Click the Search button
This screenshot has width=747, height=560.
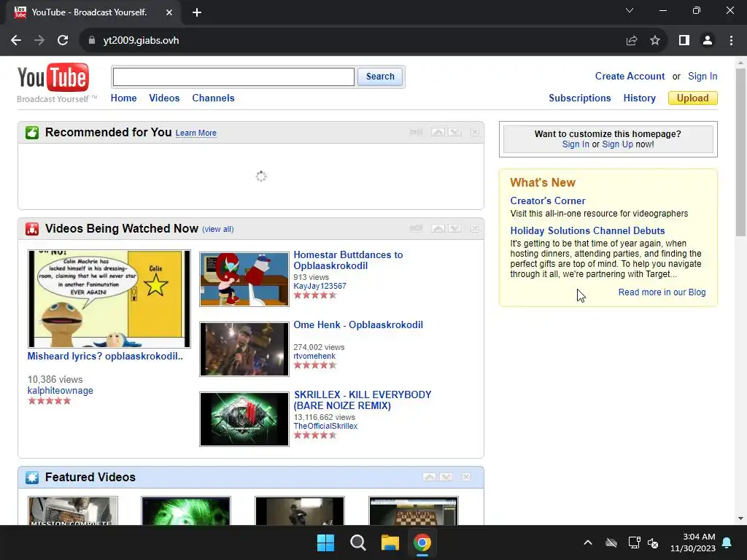pyautogui.click(x=379, y=77)
